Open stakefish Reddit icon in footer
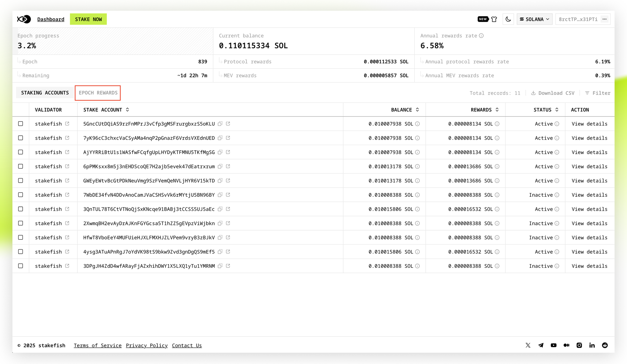The width and height of the screenshot is (627, 364). pyautogui.click(x=605, y=345)
